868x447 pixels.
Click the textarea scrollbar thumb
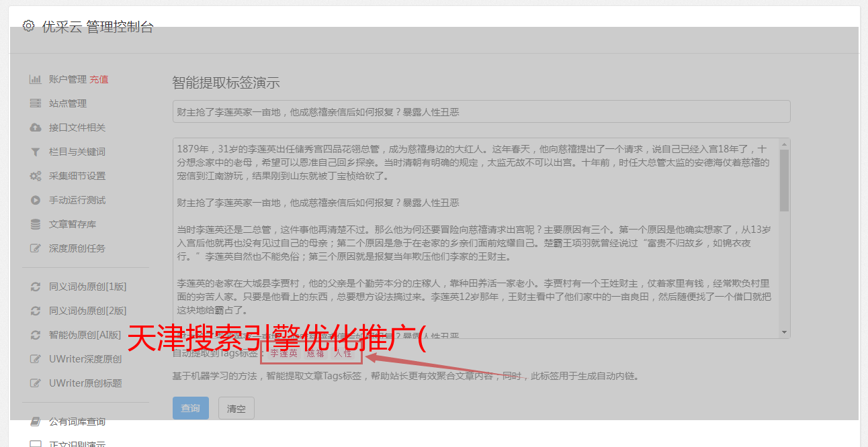(784, 180)
